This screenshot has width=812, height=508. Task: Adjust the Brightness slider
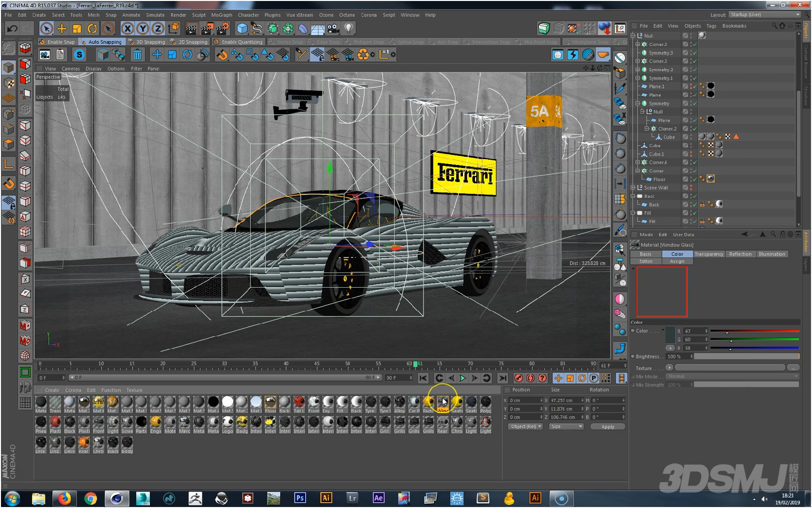pos(747,357)
